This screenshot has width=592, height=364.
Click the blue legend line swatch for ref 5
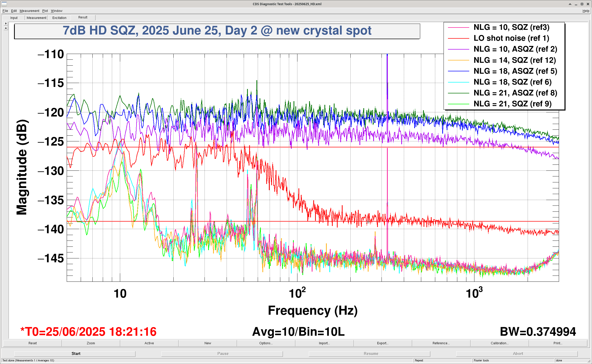coord(459,71)
